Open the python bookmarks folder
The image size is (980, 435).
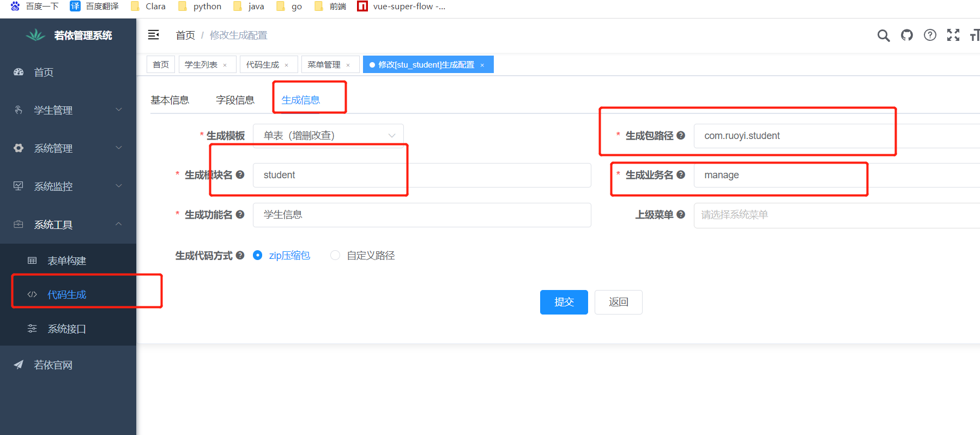(200, 7)
